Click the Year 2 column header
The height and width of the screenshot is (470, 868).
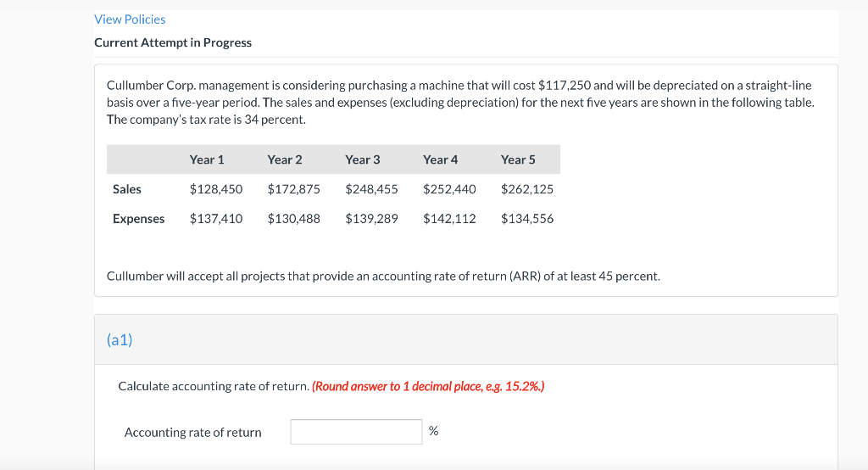click(x=285, y=159)
